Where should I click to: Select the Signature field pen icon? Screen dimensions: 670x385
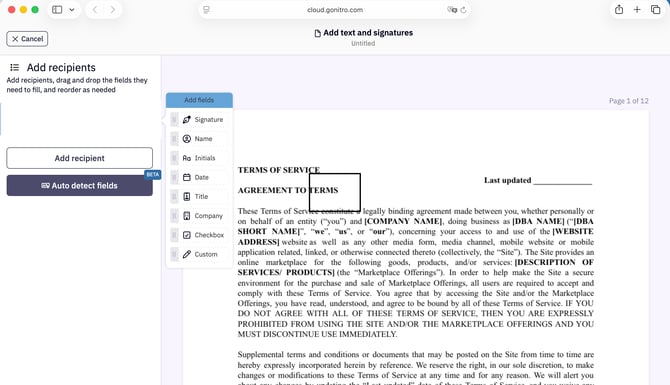[x=187, y=120]
